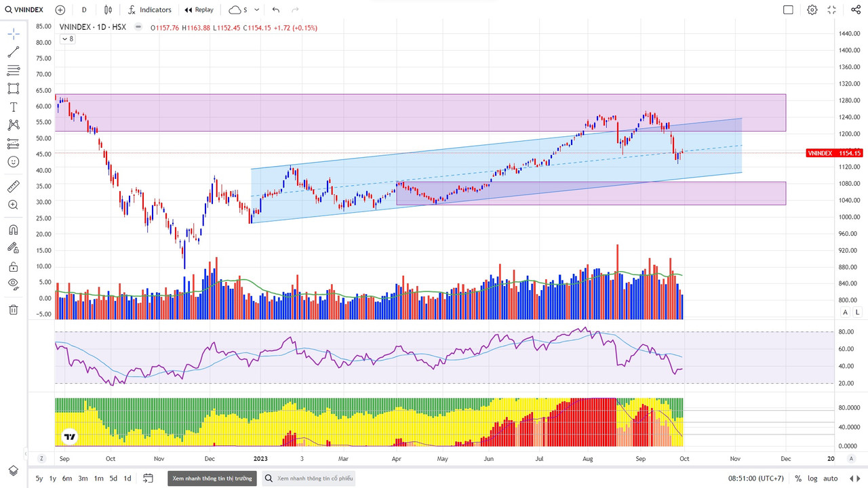Viewport: 868px width, 488px height.
Task: Select the 3m date range
Action: (83, 479)
